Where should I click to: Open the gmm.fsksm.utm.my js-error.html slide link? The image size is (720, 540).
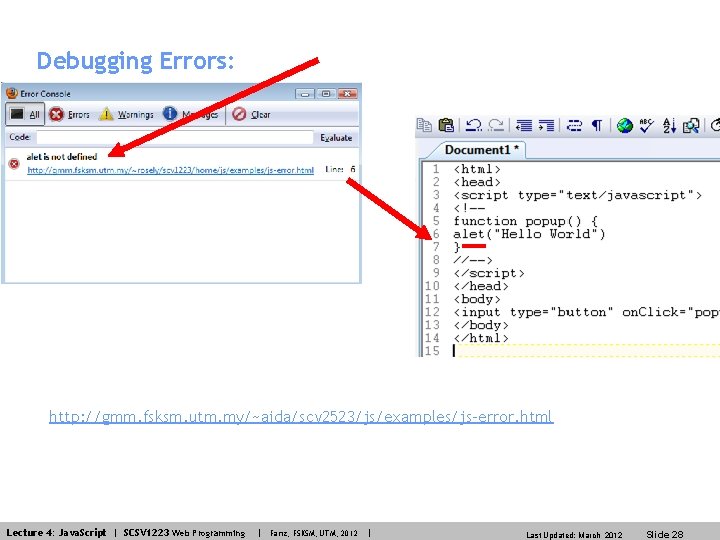coord(301,416)
